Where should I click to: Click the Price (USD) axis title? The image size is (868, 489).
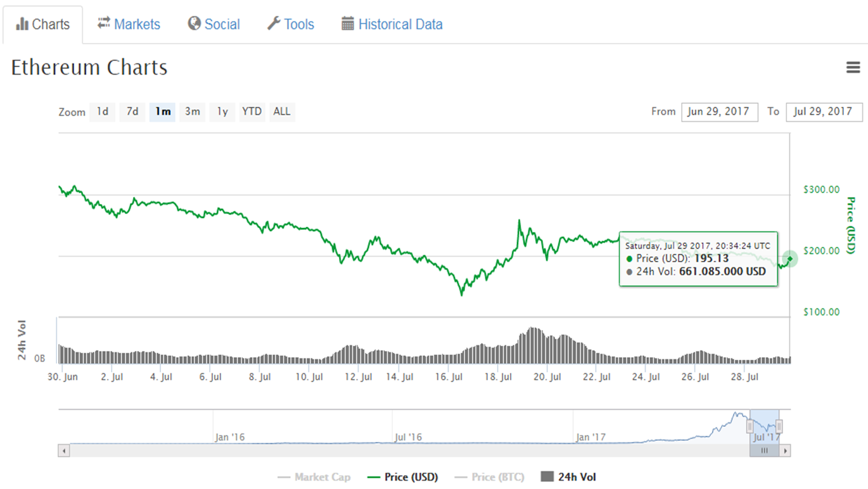851,225
